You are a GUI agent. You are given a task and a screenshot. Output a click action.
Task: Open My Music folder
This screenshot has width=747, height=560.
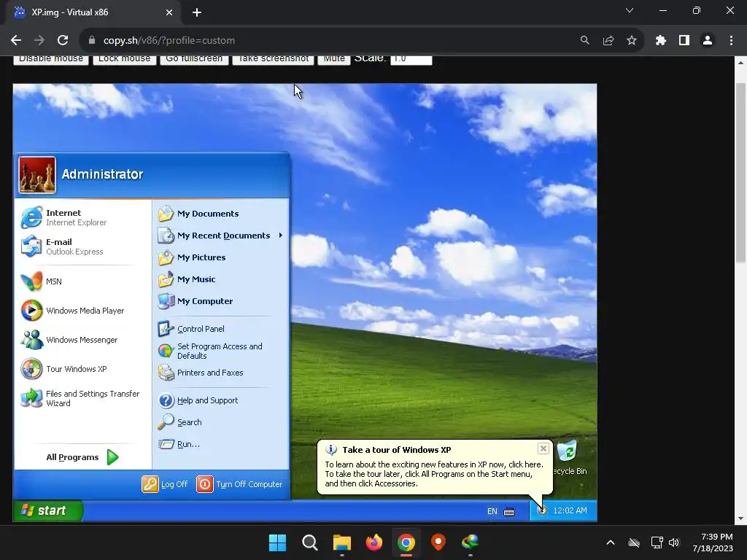(187, 279)
